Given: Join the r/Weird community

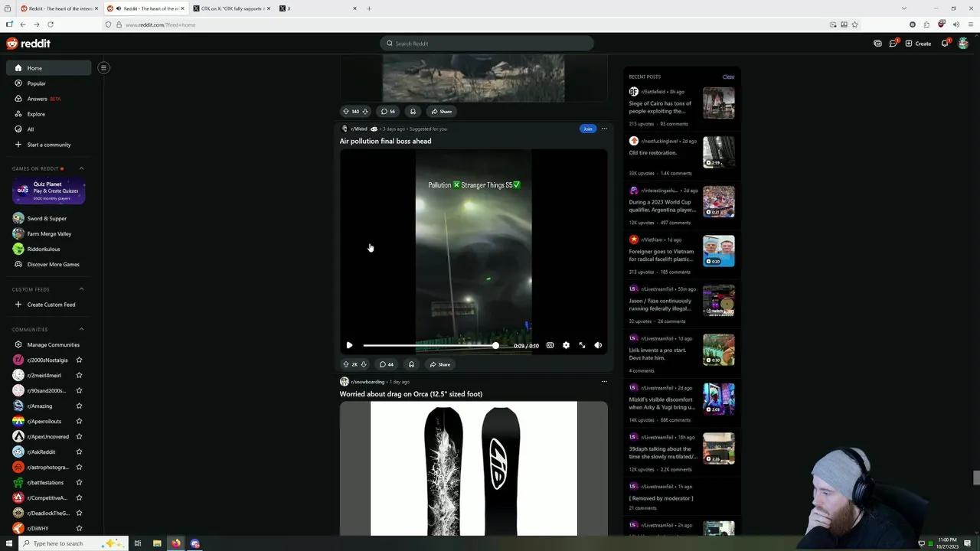Looking at the screenshot, I should pos(587,129).
